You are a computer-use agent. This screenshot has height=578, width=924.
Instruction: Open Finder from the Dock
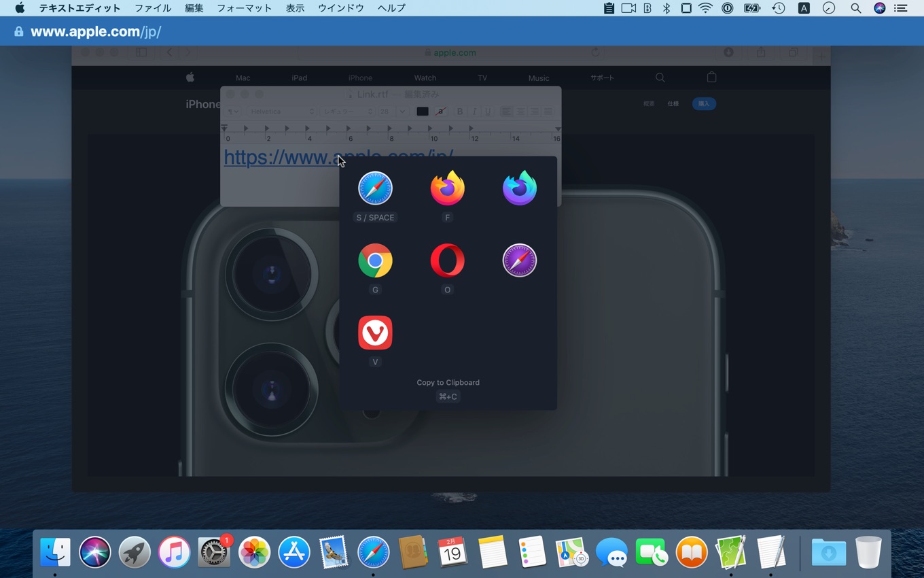tap(55, 552)
